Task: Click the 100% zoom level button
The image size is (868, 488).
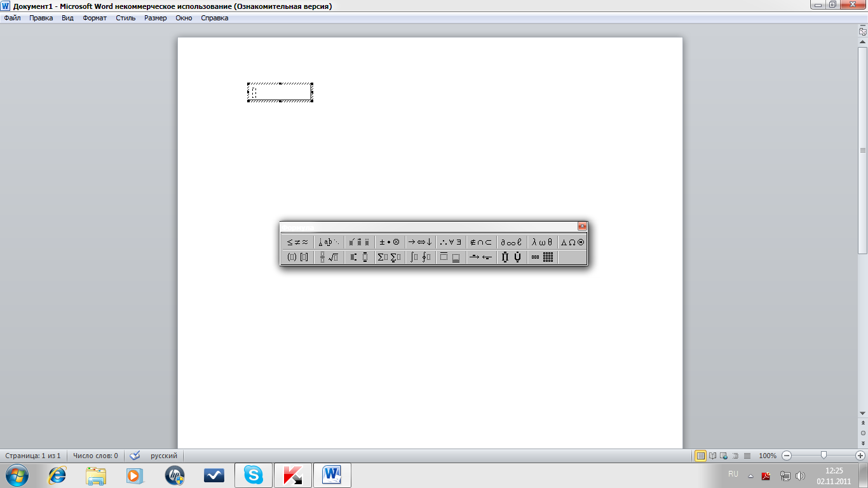Action: click(x=768, y=456)
